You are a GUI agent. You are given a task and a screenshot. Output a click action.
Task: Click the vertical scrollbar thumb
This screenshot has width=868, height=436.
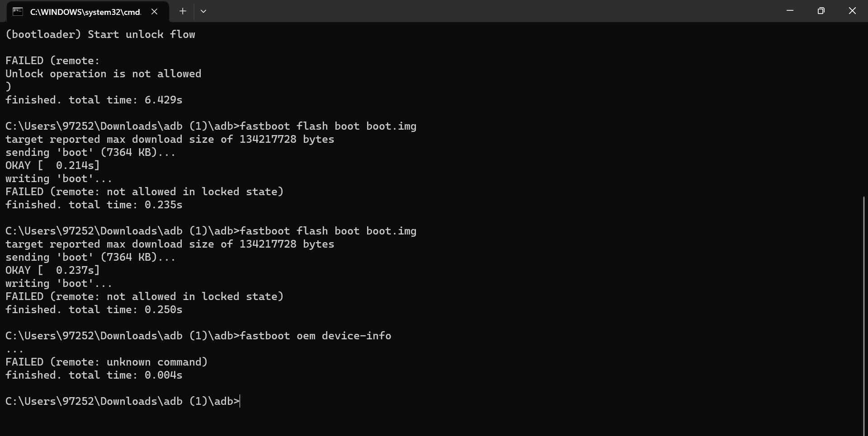click(864, 315)
